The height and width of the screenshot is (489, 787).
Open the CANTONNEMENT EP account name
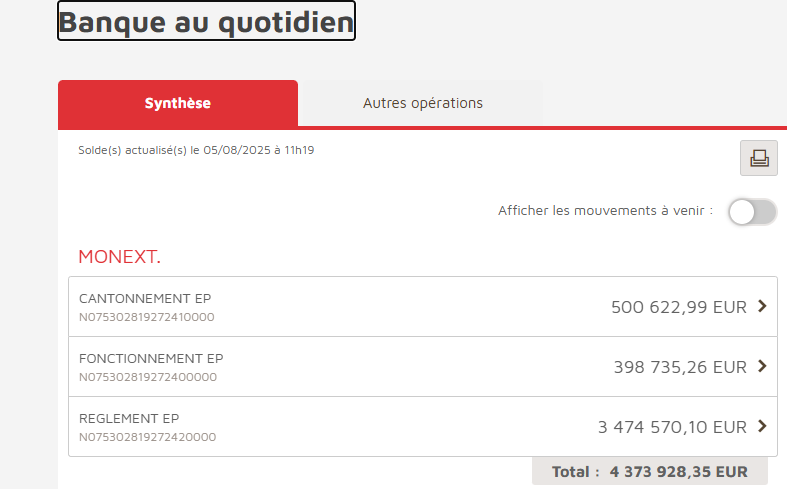point(145,298)
